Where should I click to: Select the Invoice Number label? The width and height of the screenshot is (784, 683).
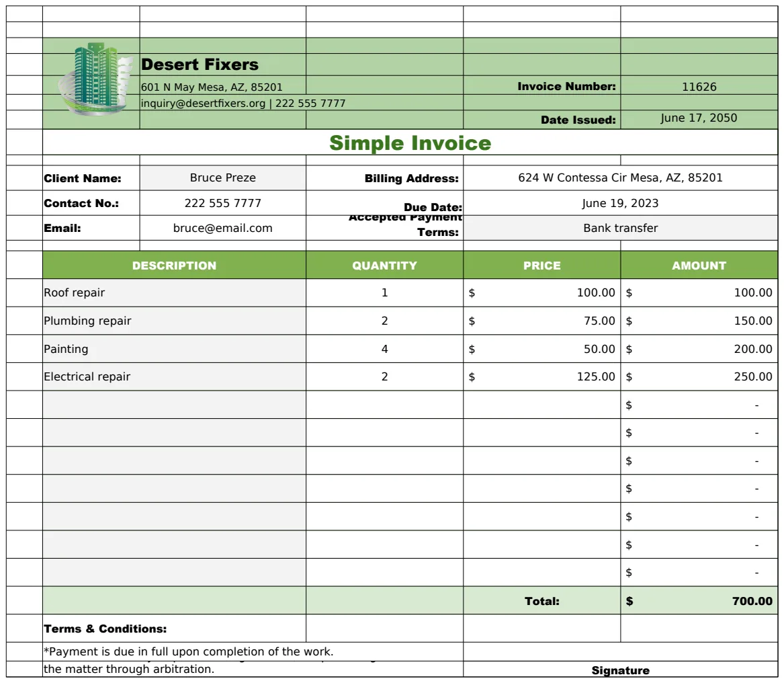point(566,87)
